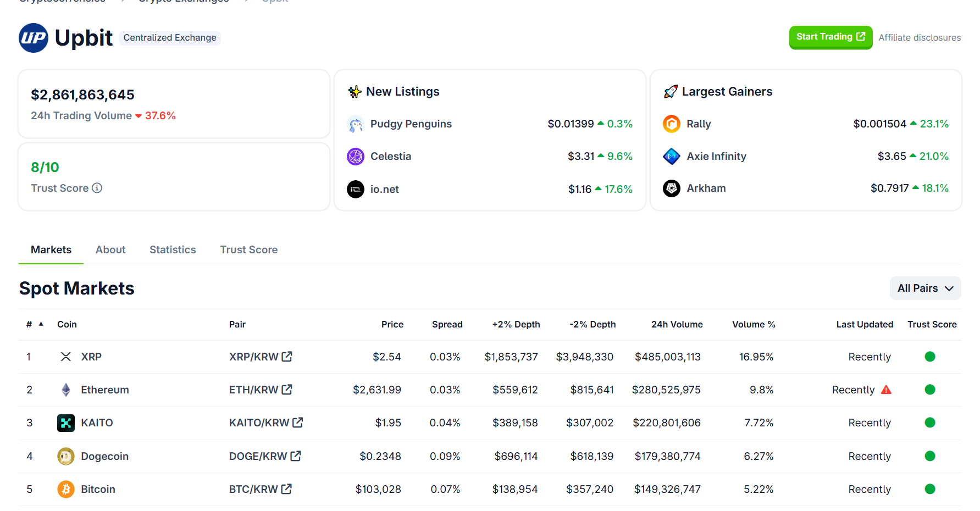Open the io.net listing
This screenshot has height=511, width=980.
point(385,189)
